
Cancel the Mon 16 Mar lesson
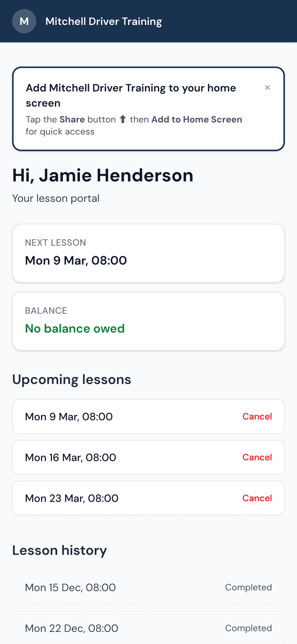click(257, 457)
